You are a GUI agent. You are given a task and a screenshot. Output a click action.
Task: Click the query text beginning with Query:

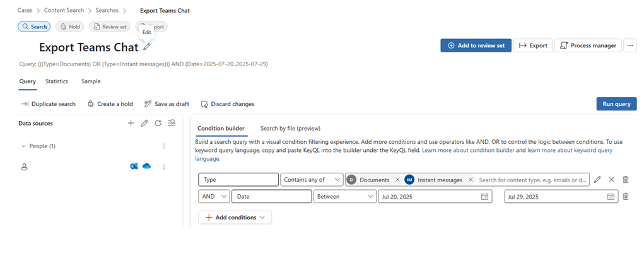[x=144, y=64]
